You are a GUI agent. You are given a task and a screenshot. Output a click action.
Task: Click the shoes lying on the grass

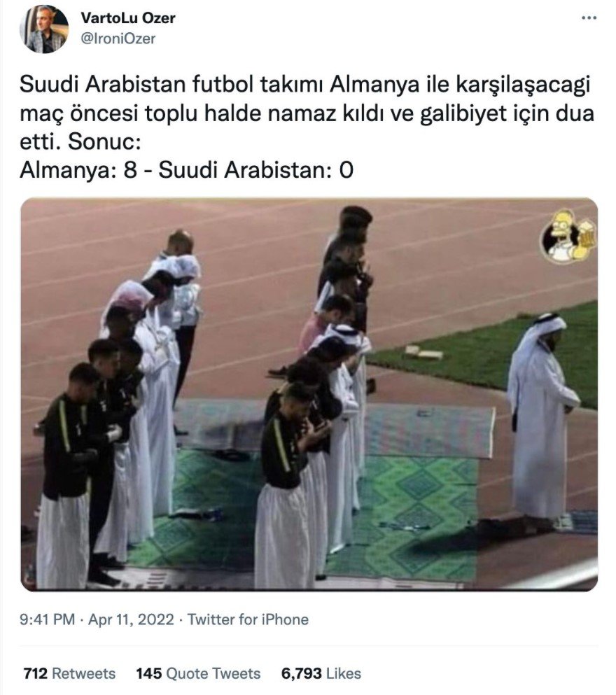tap(424, 353)
